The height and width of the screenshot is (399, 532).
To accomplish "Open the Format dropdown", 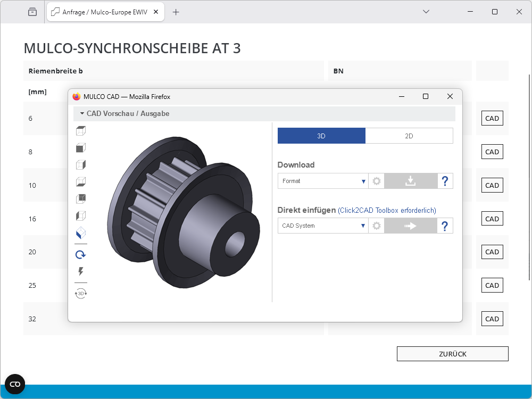I will (x=323, y=181).
